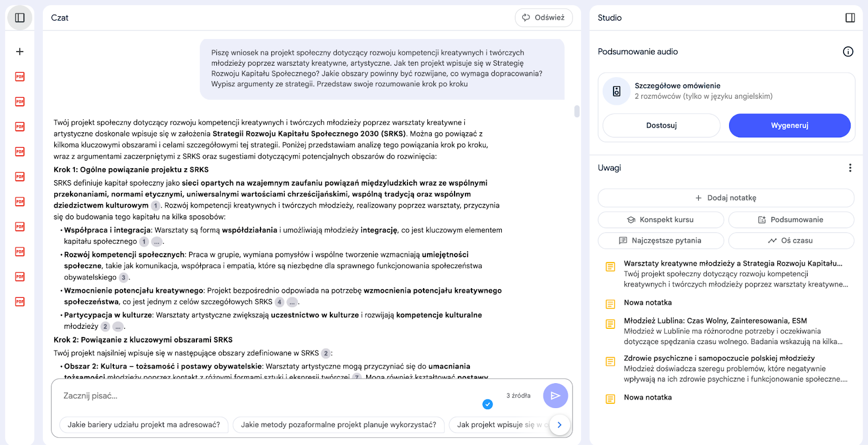
Task: Open citation number 3 reference
Action: [x=124, y=277]
